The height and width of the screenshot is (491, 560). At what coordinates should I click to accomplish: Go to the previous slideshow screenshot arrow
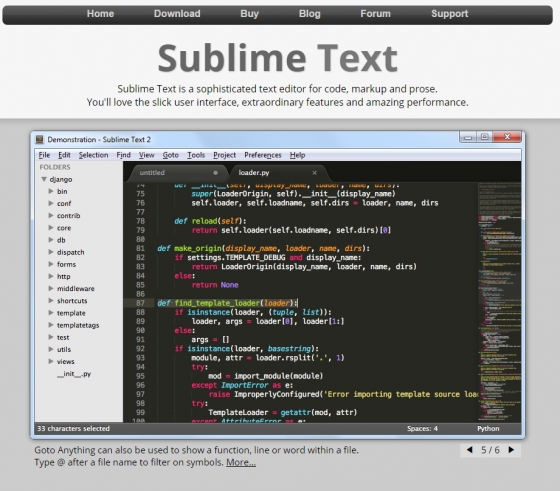(470, 450)
